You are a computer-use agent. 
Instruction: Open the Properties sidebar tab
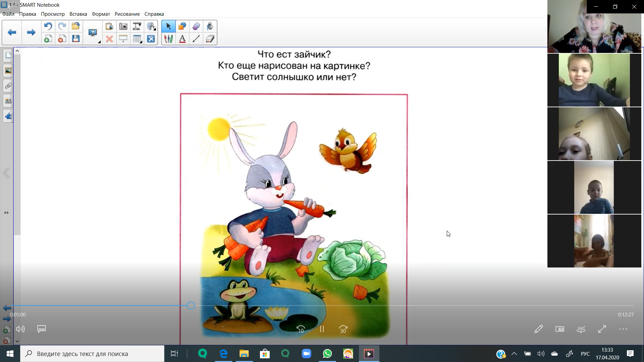coord(8,101)
